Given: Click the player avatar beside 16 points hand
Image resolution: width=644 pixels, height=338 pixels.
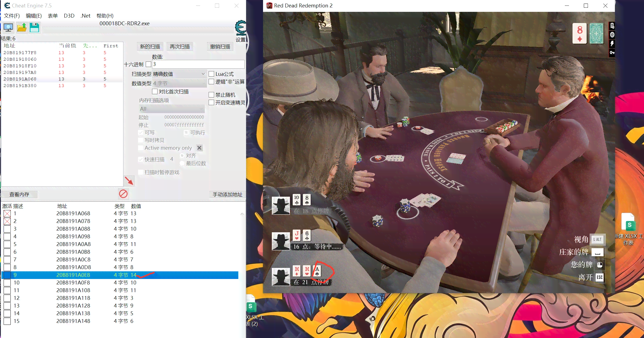Looking at the screenshot, I should coord(281,241).
